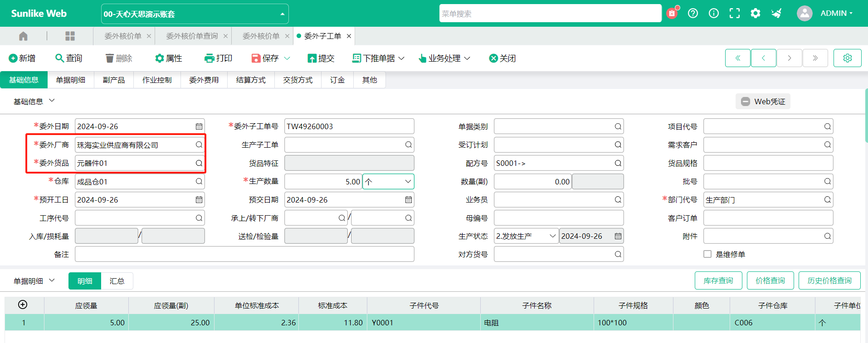Click the broom clear-cache icon
Viewport: 868px width, 343px height.
pyautogui.click(x=776, y=13)
